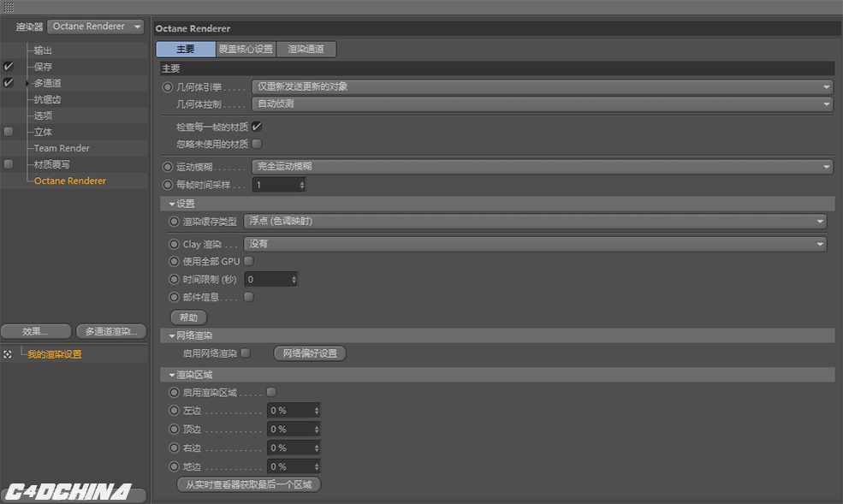The image size is (843, 504).
Task: Click the animation dot beside Clay 渲染
Action: (x=174, y=244)
